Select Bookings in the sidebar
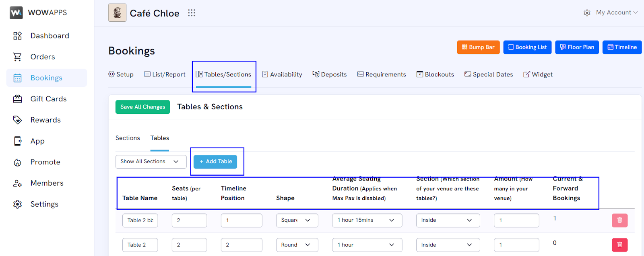The height and width of the screenshot is (256, 644). click(x=46, y=78)
